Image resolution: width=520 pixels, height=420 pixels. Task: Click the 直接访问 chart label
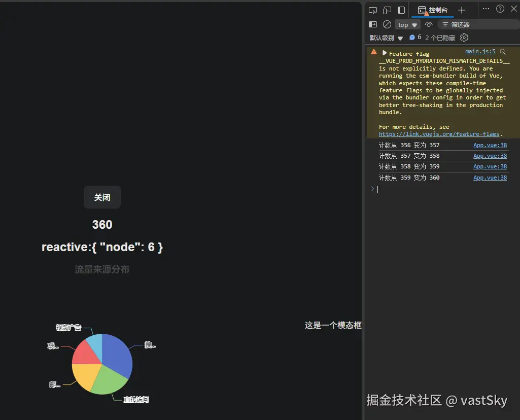pyautogui.click(x=136, y=400)
